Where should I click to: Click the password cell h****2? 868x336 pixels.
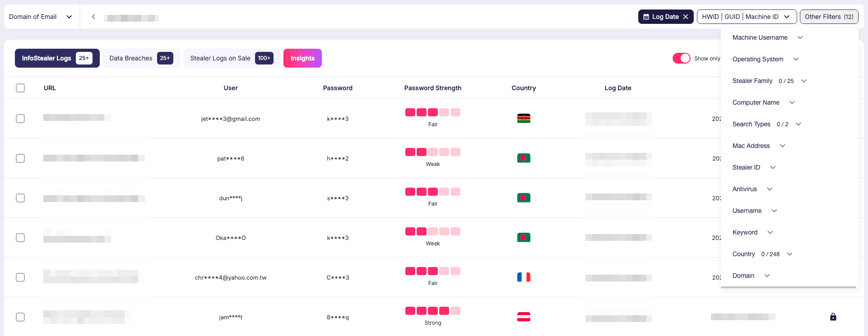tap(338, 159)
